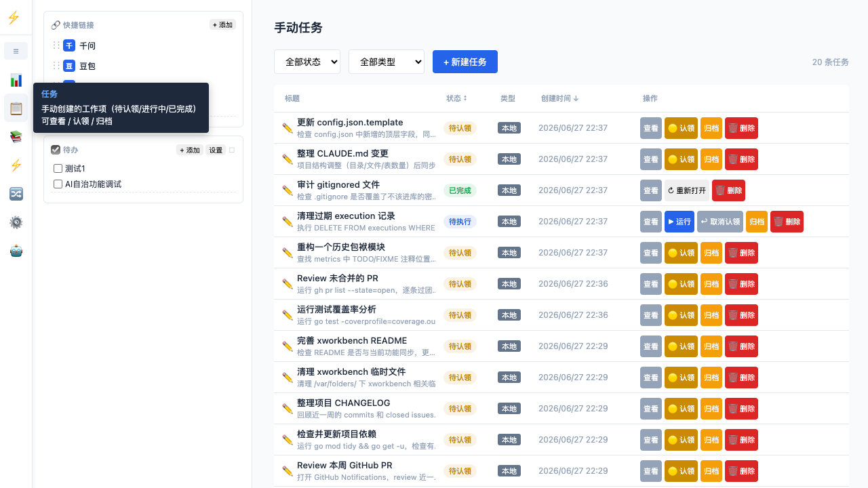The image size is (868, 488).
Task: Click + 添加 in 待办 panel
Action: click(x=190, y=150)
